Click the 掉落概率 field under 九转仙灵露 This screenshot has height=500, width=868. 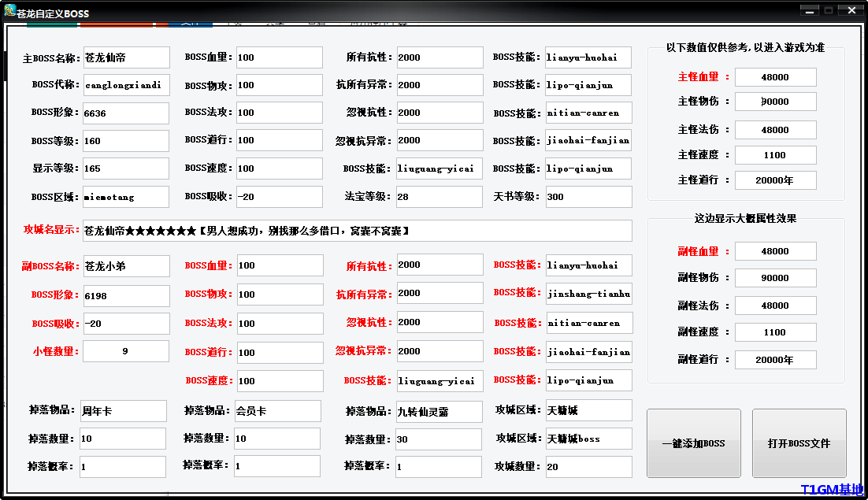(x=439, y=467)
